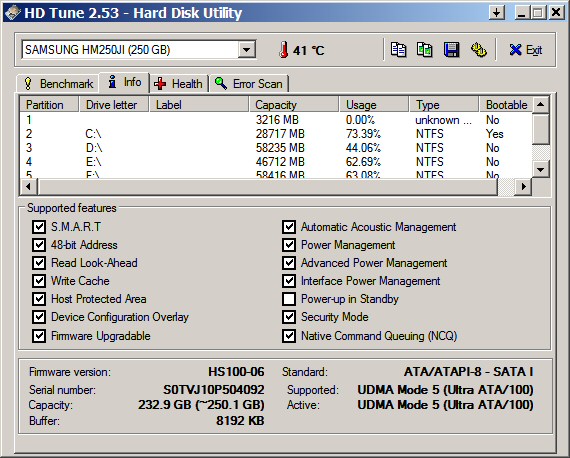
Task: Toggle Firmware Upgradable checkbox
Action: pyautogui.click(x=39, y=336)
